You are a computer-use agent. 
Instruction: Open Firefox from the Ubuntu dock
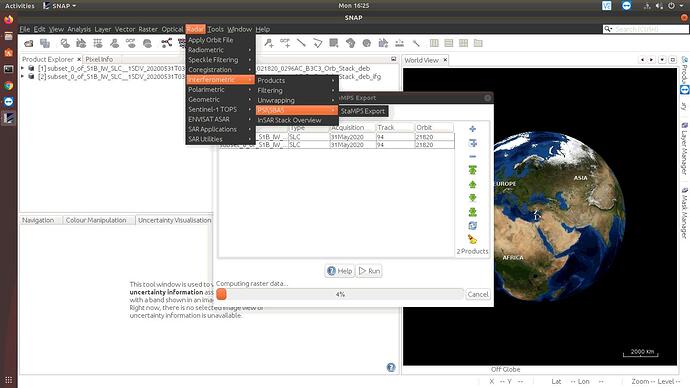(x=9, y=20)
